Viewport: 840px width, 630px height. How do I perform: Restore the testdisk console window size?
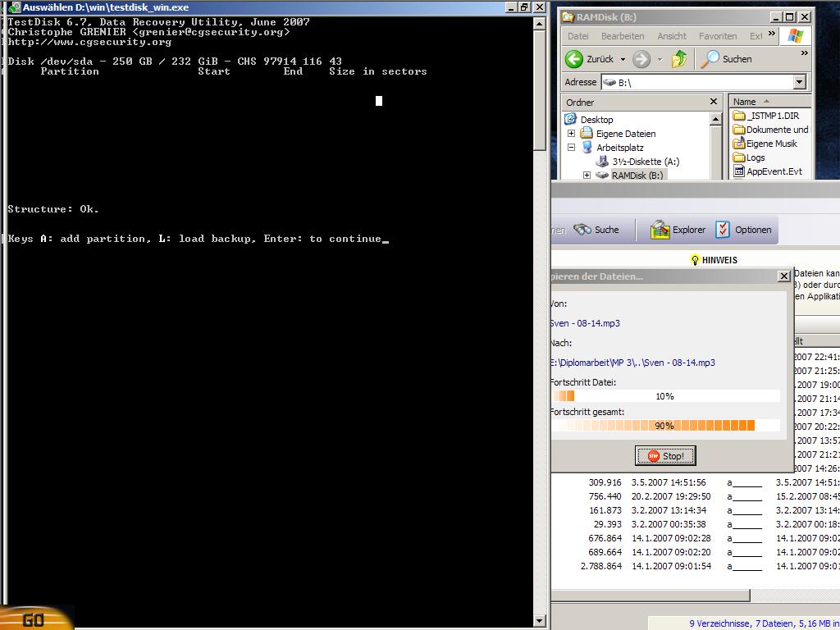coord(524,7)
